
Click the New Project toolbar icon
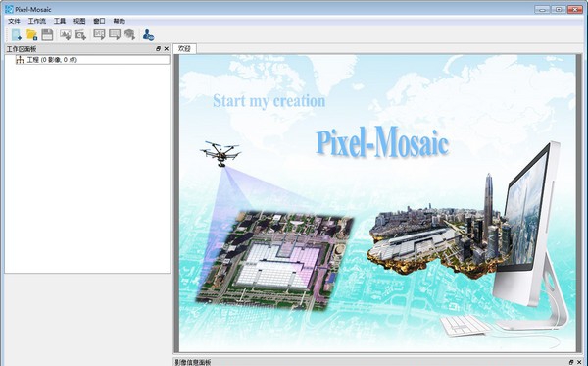tap(16, 35)
